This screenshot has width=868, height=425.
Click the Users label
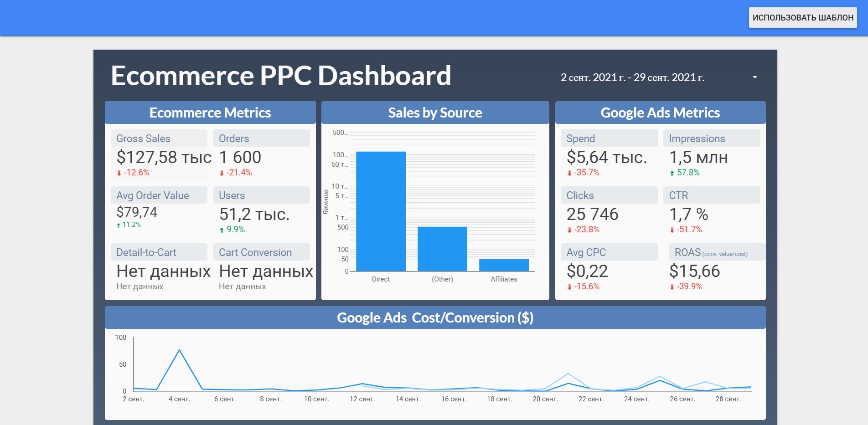click(x=232, y=195)
